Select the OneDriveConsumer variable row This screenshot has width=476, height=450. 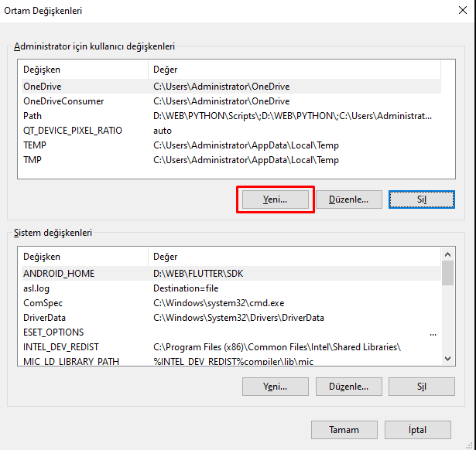pyautogui.click(x=63, y=101)
